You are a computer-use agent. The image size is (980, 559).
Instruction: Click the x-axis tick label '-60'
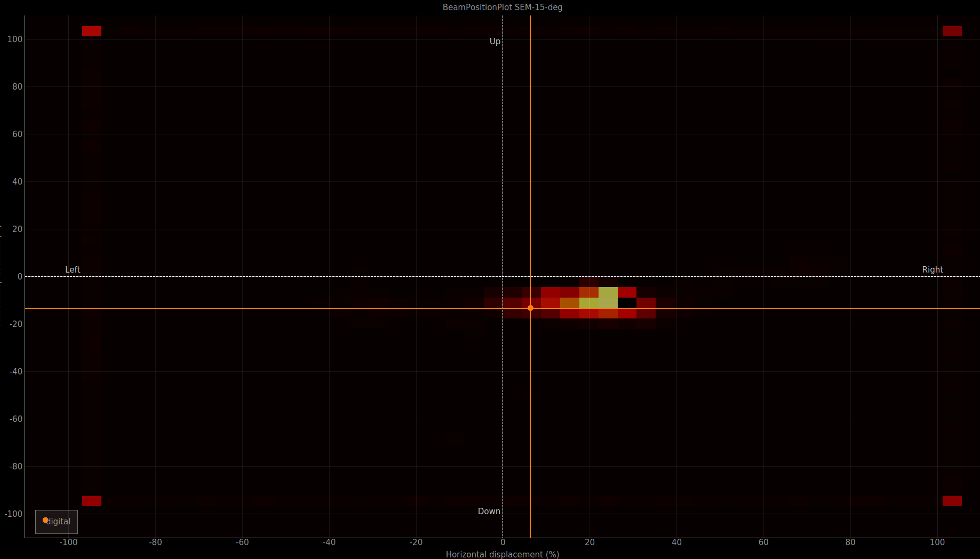242,542
